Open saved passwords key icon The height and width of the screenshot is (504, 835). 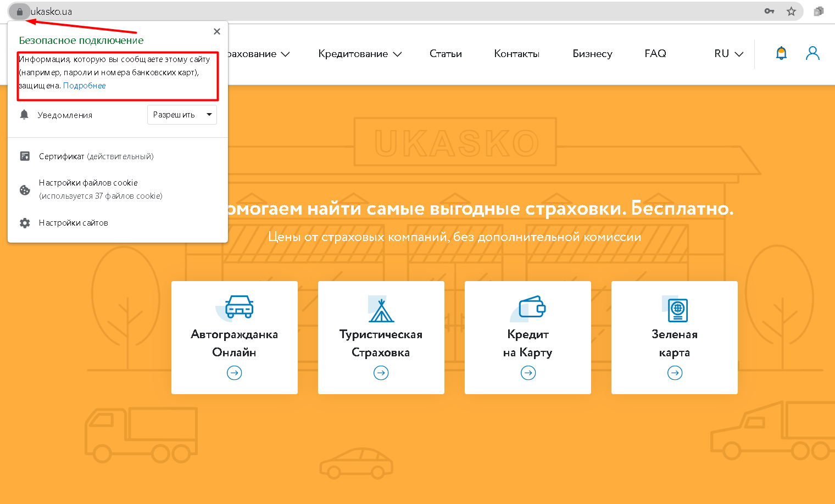pos(769,11)
